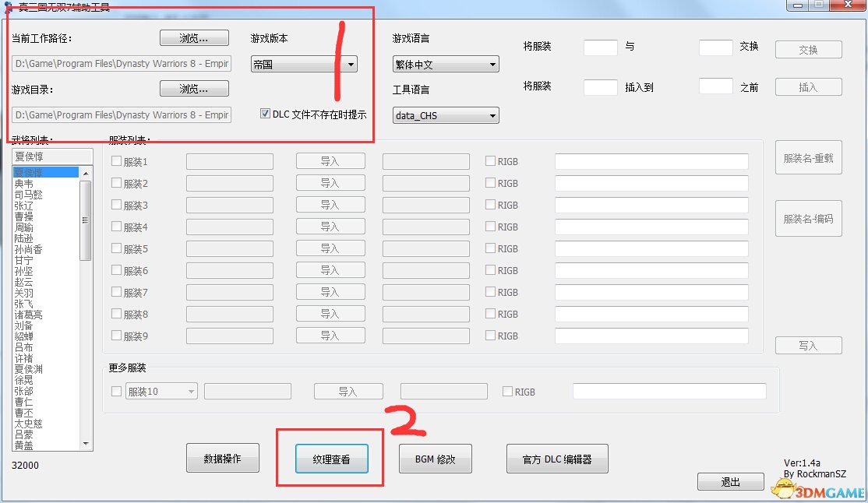Select 曹丕 in the officer list
This screenshot has height=503, width=868.
pos(24,413)
